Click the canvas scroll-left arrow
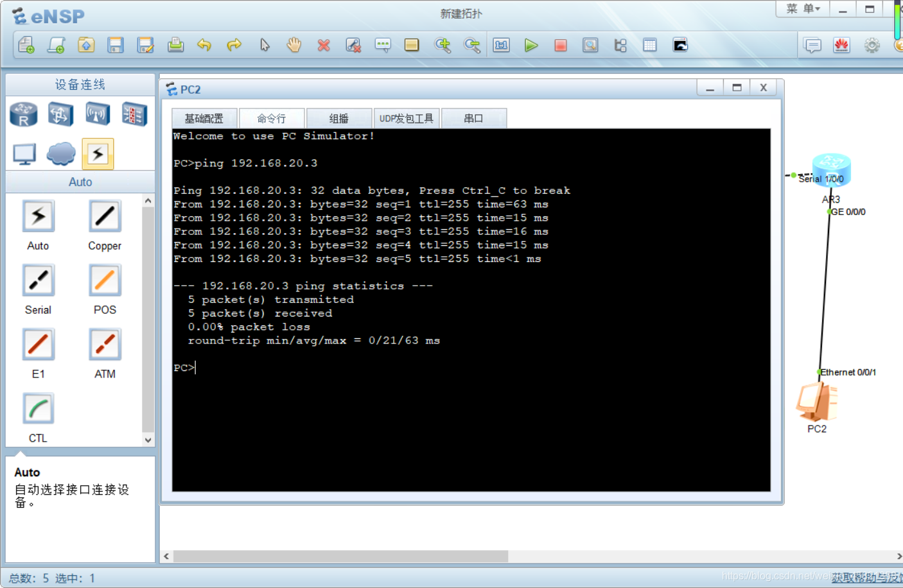Image resolution: width=903 pixels, height=588 pixels. pyautogui.click(x=166, y=556)
